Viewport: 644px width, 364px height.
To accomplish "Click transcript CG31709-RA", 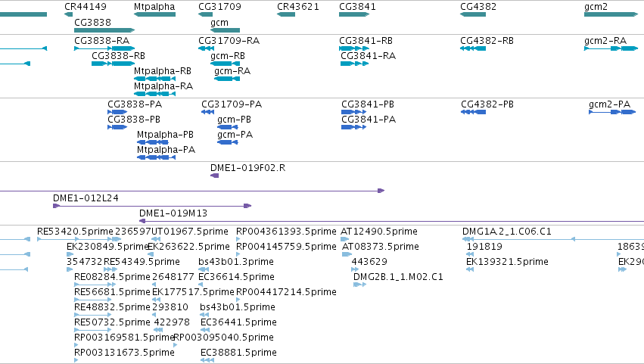I will click(x=229, y=41).
